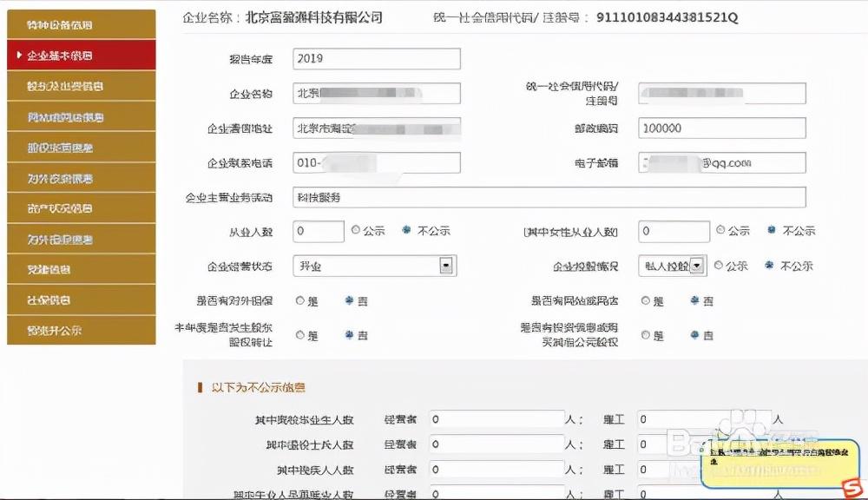Choose 是 for 是否有网站或网店
868x500 pixels.
click(x=646, y=300)
